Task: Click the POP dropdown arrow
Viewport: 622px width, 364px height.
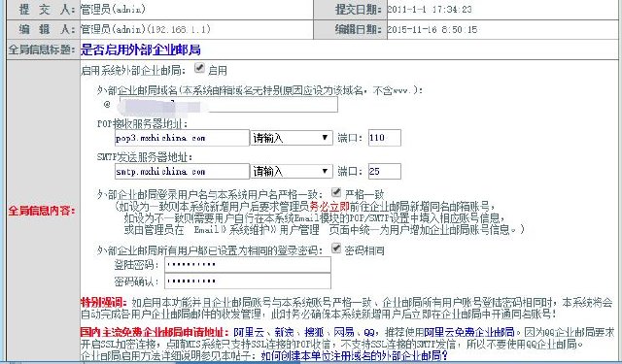Action: click(x=325, y=138)
